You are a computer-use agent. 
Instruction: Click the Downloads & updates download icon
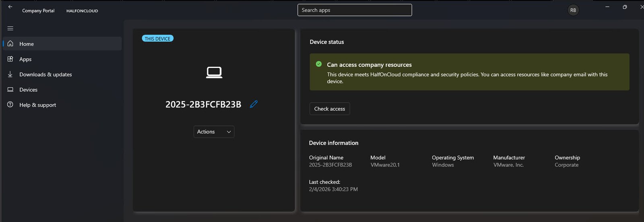tap(10, 74)
